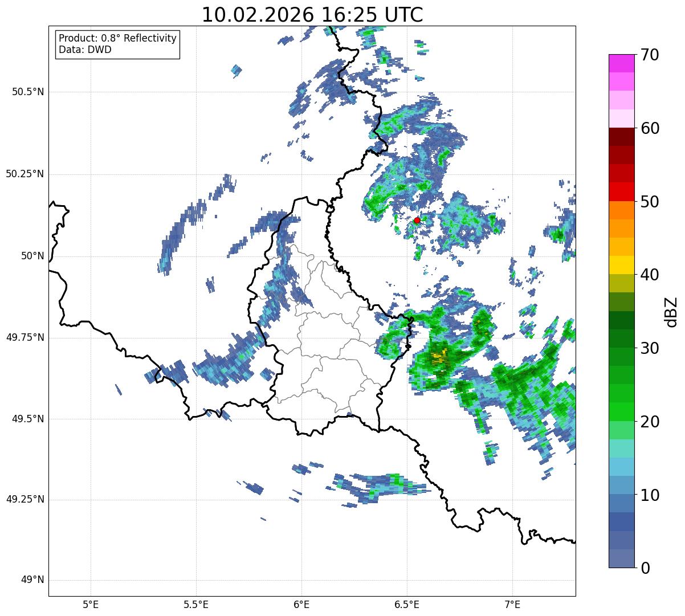Click the 50.5°N latitude label

coord(28,92)
